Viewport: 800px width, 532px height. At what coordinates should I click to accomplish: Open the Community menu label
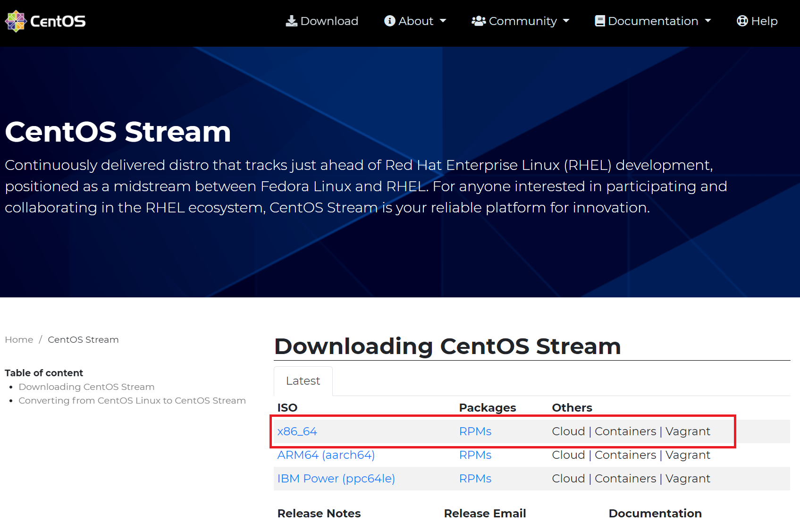(523, 21)
